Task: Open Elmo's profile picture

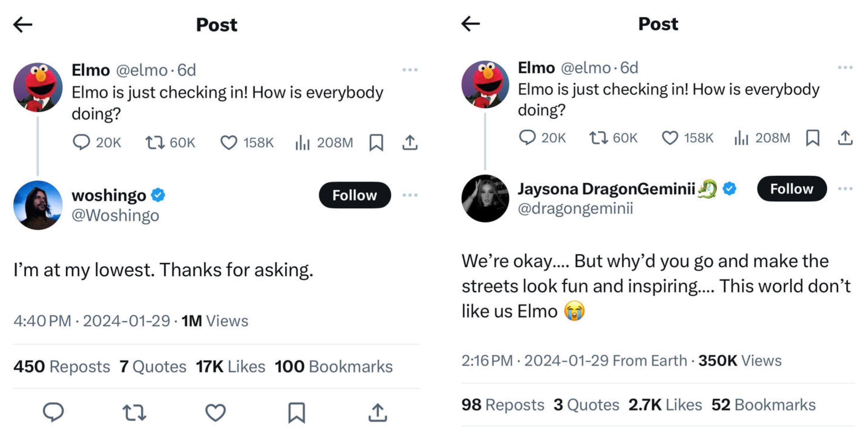Action: coord(39,86)
